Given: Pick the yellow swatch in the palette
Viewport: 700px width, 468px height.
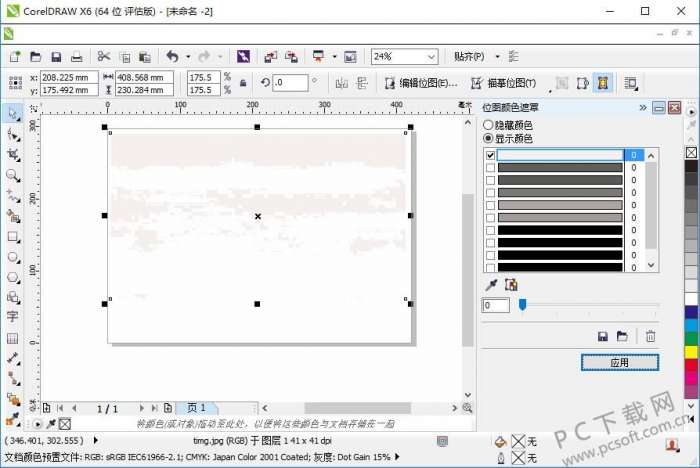Looking at the screenshot, I should pos(691,351).
